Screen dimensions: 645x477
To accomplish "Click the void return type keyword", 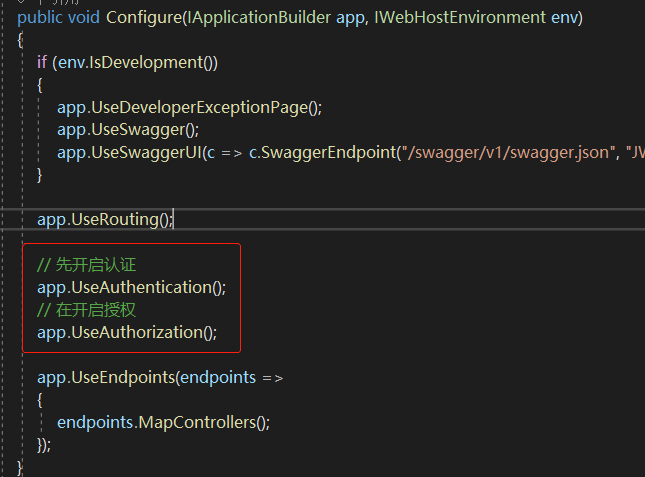I will coord(84,17).
